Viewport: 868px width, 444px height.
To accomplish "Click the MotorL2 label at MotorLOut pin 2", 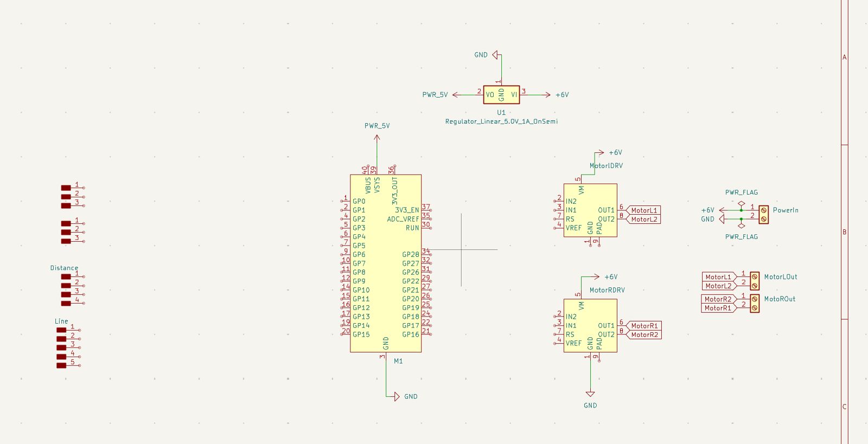I will pyautogui.click(x=718, y=286).
